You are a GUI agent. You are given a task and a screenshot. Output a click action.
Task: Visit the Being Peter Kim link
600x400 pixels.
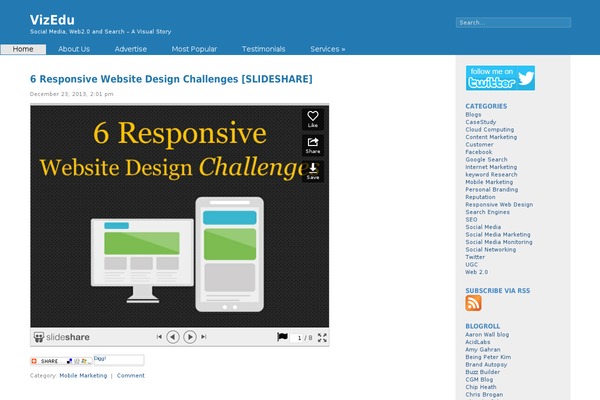(488, 357)
